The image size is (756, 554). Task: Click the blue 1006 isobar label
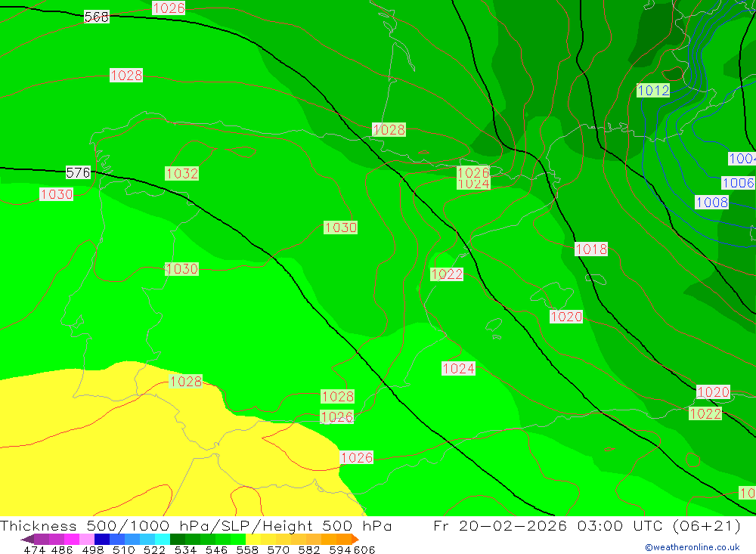tap(738, 183)
